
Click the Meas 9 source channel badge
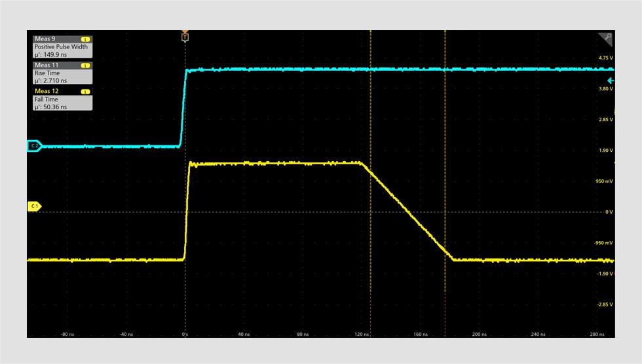(x=85, y=39)
